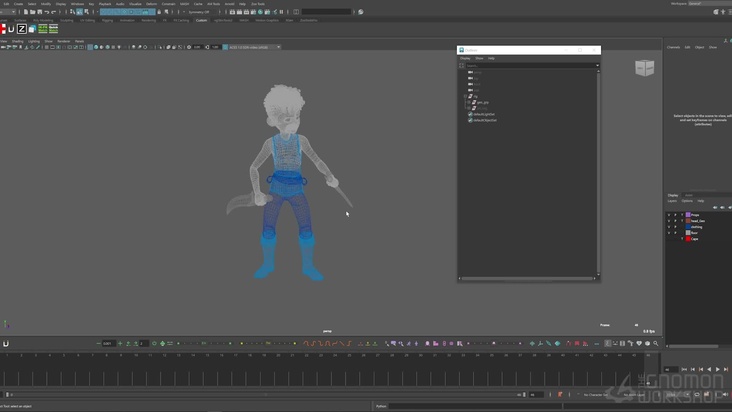This screenshot has height=412, width=732.
Task: Open the New Scene icon
Action: [x=26, y=12]
